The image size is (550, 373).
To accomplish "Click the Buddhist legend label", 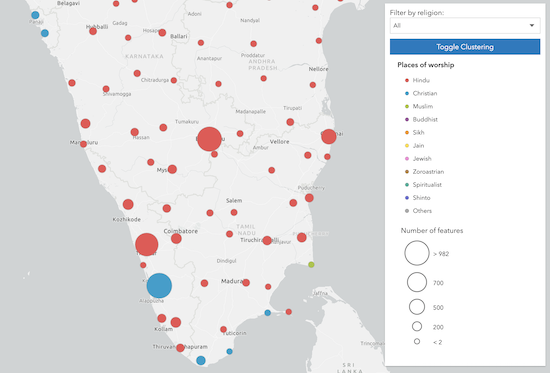I will pyautogui.click(x=425, y=119).
